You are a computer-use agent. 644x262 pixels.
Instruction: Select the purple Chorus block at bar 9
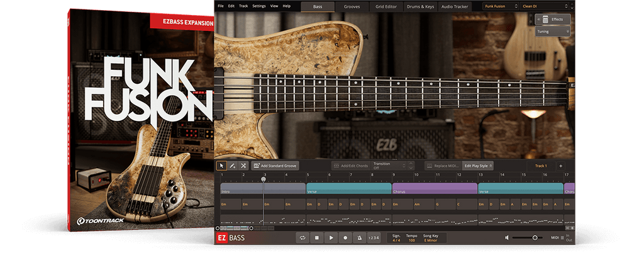click(x=435, y=188)
